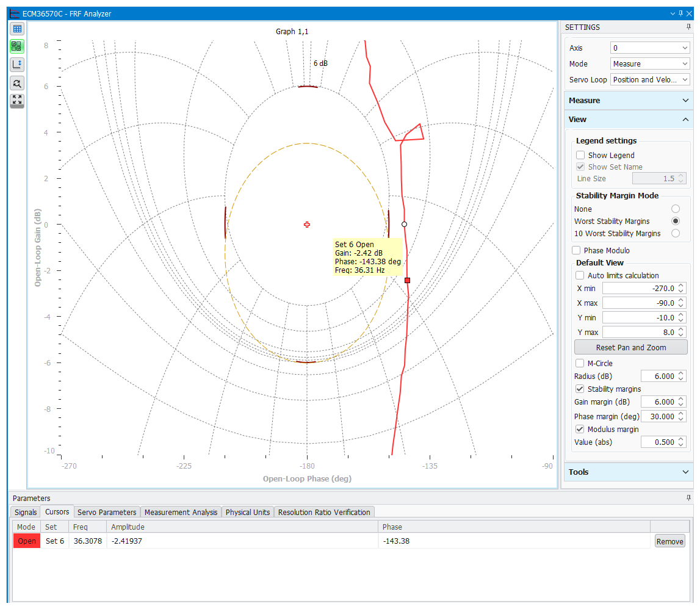The height and width of the screenshot is (609, 700).
Task: Select the axis auto-scale tool icon
Action: [16, 64]
